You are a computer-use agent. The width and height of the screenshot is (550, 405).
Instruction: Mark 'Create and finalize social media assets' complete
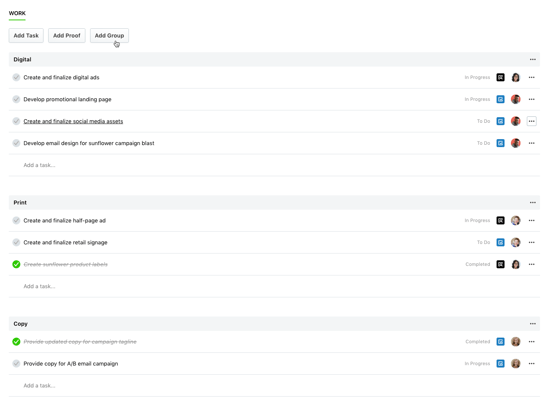tap(16, 121)
